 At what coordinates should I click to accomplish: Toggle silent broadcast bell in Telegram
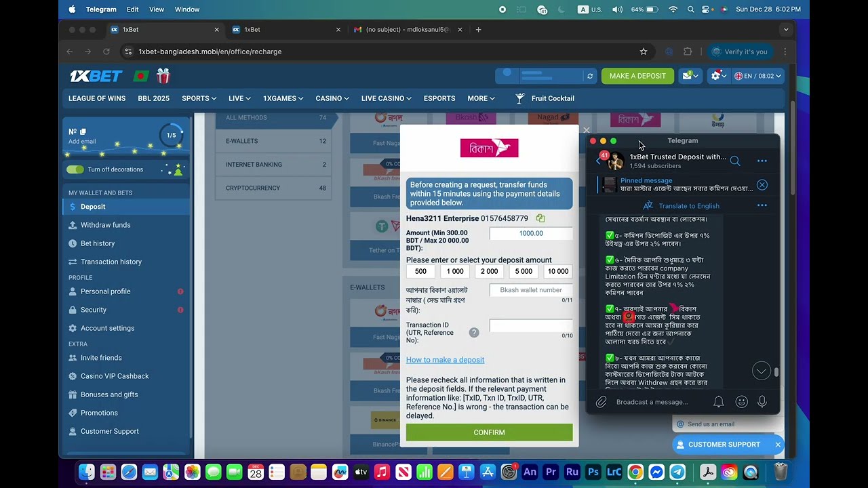[x=719, y=402]
